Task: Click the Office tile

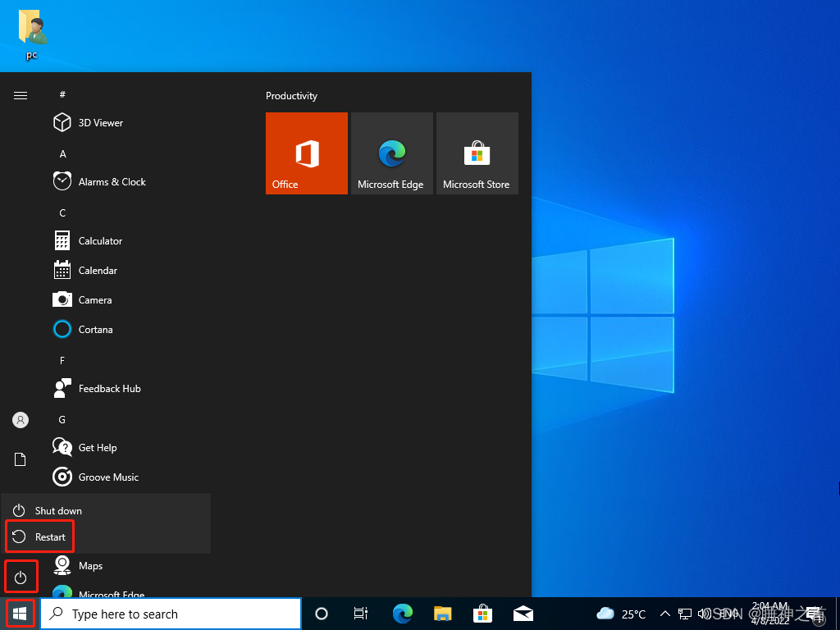Action: (x=307, y=153)
